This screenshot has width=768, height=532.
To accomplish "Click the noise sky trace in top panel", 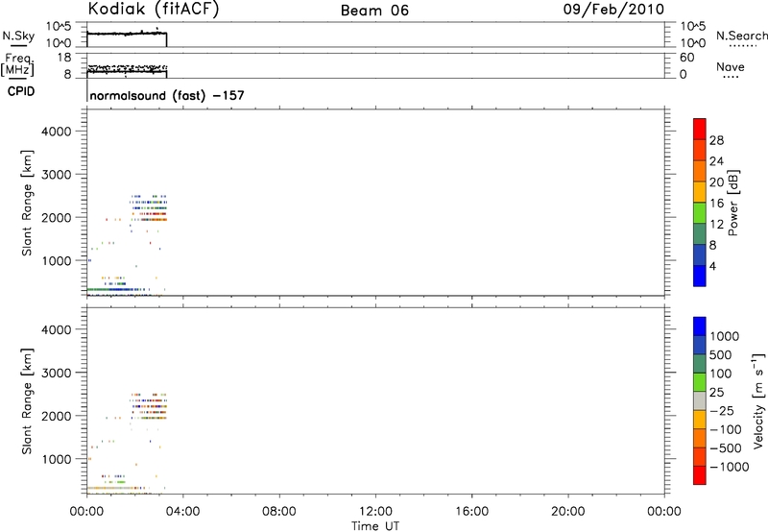I will pos(127,34).
